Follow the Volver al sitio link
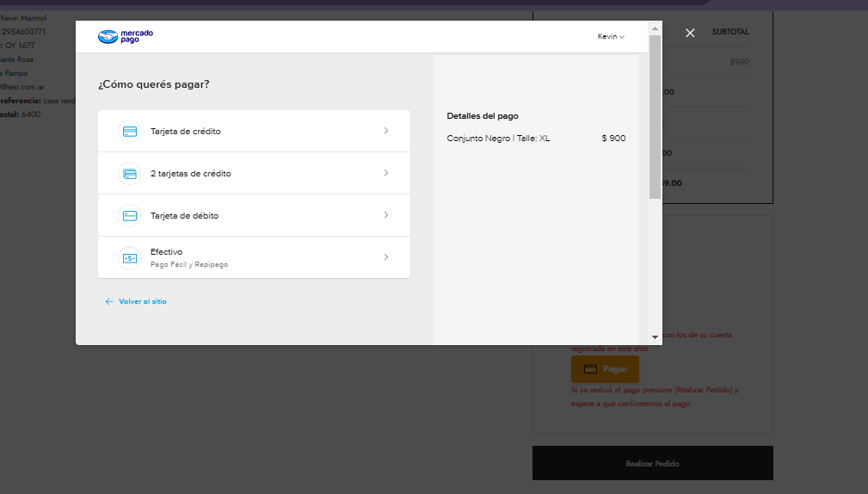The image size is (868, 494). [x=143, y=302]
